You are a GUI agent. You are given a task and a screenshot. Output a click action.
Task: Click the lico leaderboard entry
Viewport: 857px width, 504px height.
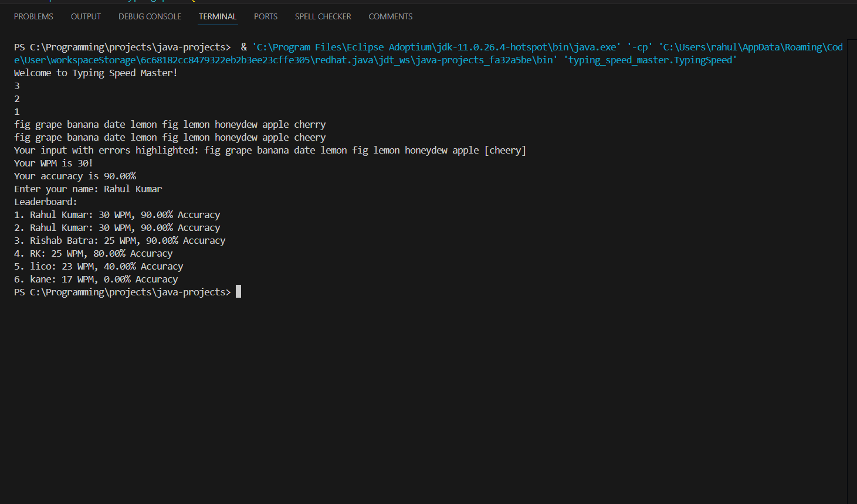tap(99, 267)
